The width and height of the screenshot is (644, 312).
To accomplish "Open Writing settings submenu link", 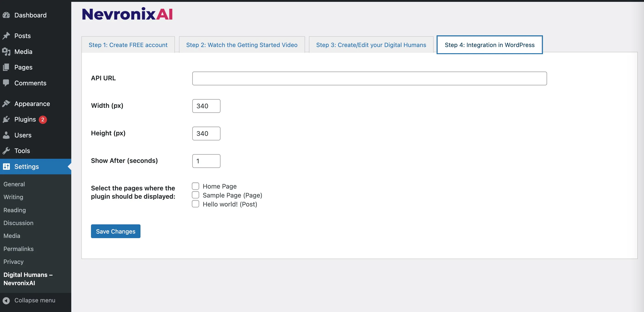I will pyautogui.click(x=13, y=197).
